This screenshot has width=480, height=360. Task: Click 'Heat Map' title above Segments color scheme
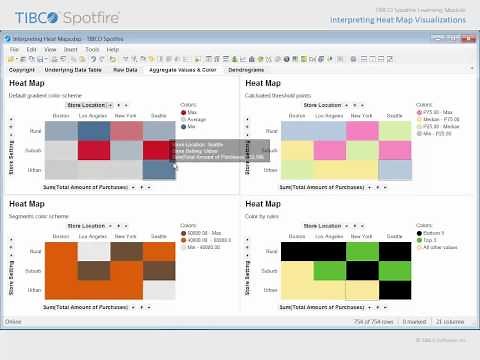click(x=27, y=204)
